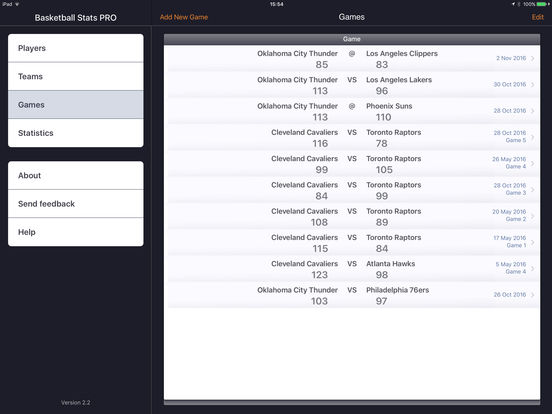Open the Players section
This screenshot has height=414, width=552.
76,48
